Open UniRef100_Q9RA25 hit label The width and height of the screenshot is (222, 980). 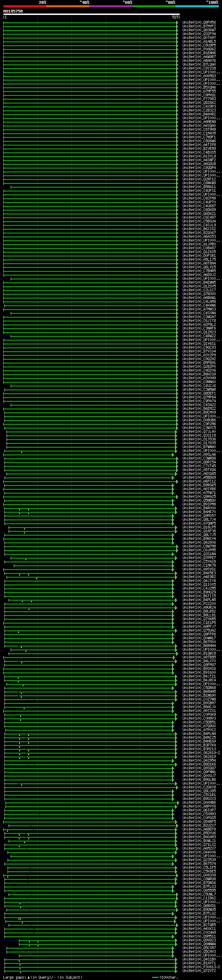click(x=199, y=496)
